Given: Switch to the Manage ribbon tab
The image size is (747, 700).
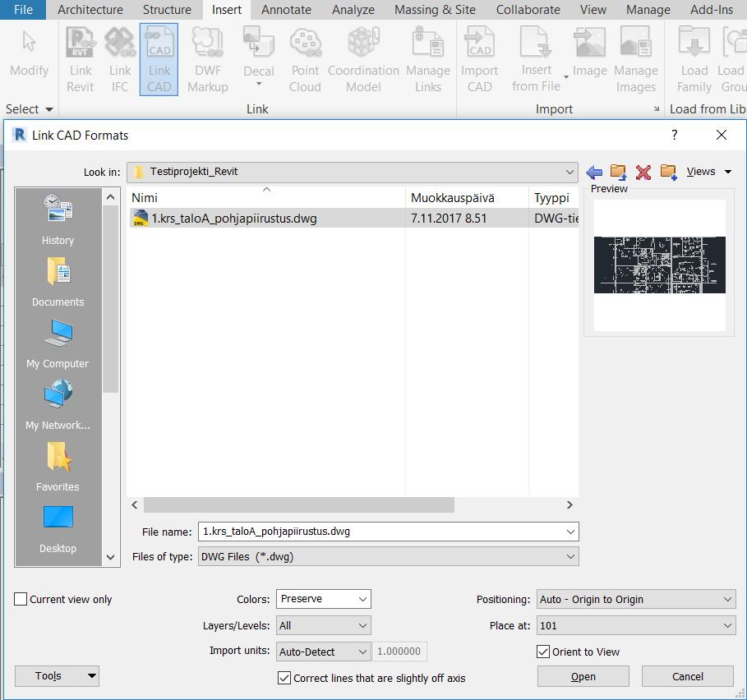Looking at the screenshot, I should [x=648, y=10].
